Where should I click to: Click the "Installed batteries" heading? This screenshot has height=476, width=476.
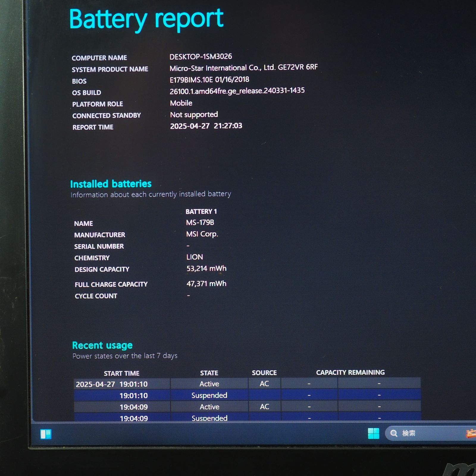[111, 184]
